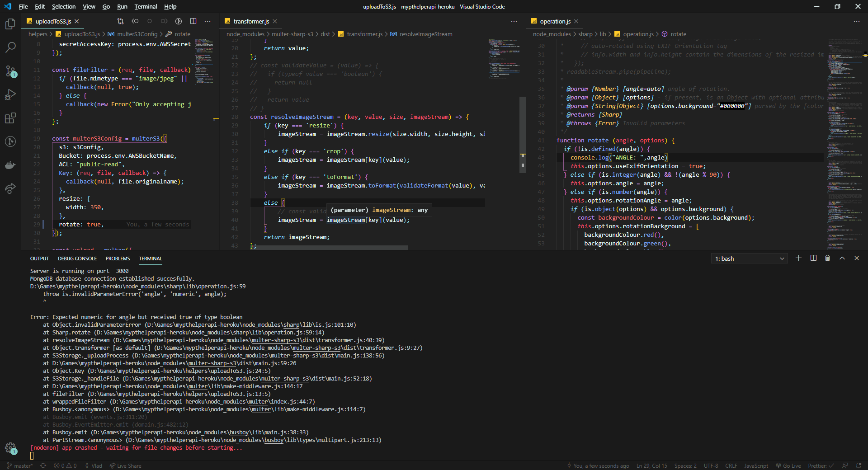This screenshot has width=868, height=470.
Task: Click Go Live in the status bar
Action: click(x=788, y=465)
